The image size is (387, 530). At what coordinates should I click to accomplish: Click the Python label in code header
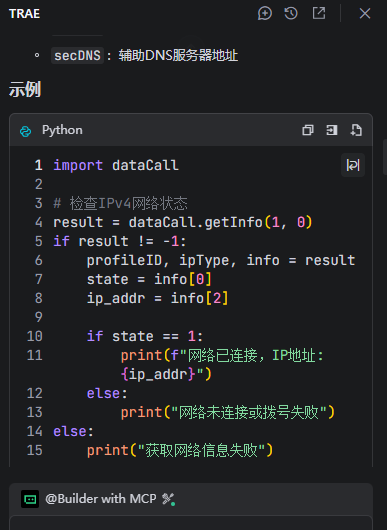click(62, 130)
